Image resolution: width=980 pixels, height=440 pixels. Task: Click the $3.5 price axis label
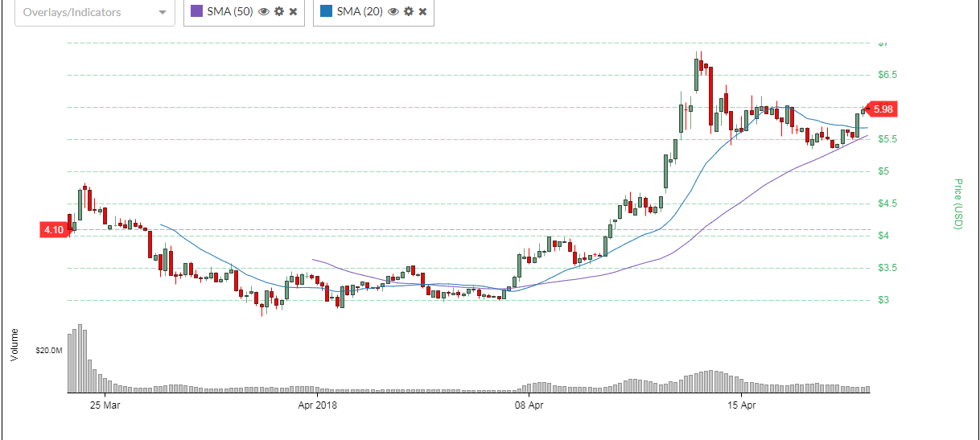click(887, 268)
